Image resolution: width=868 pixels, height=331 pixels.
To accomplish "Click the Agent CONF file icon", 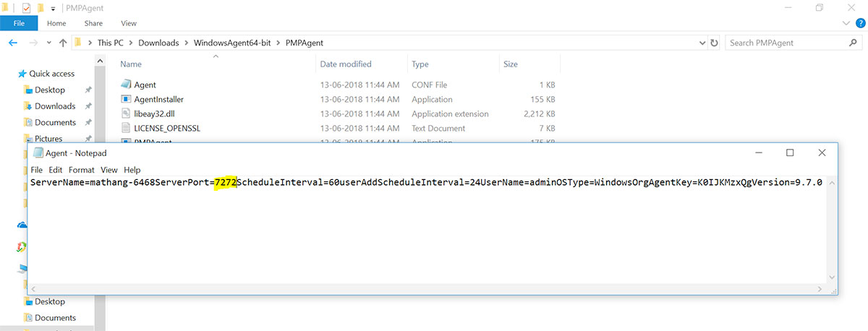I will (126, 85).
